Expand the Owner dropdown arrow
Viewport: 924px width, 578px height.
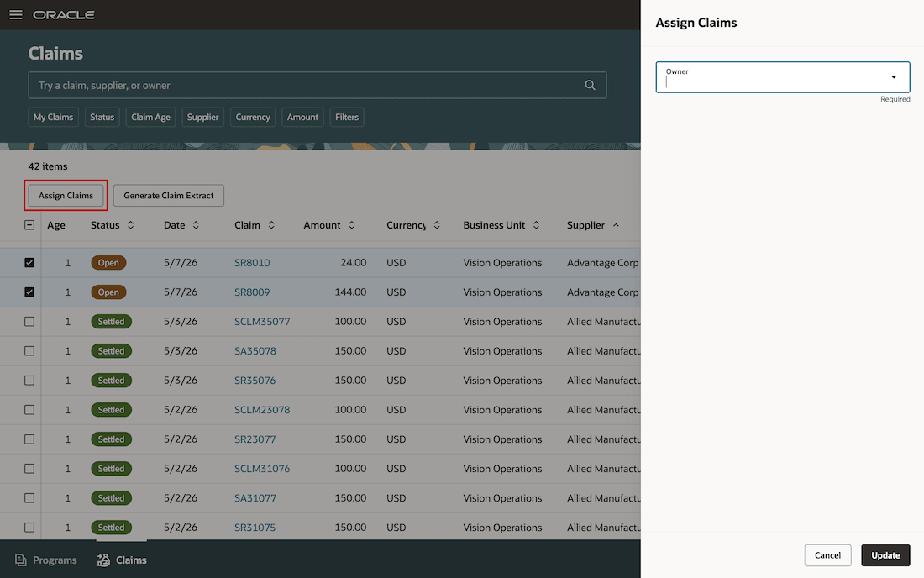click(894, 77)
